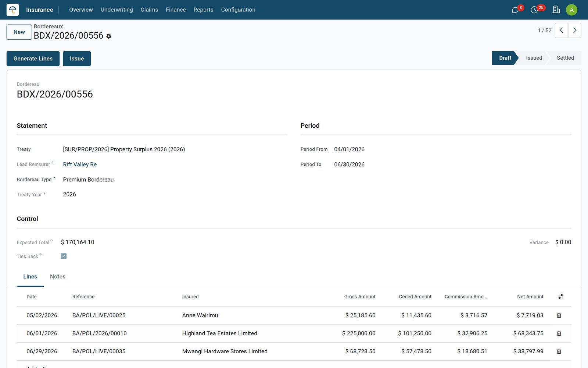Select the Settled status stage
Screen dimensions: 588x368
565,58
